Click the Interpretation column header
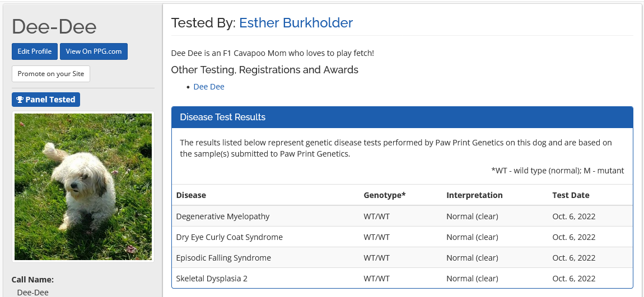The width and height of the screenshot is (644, 297). tap(474, 195)
